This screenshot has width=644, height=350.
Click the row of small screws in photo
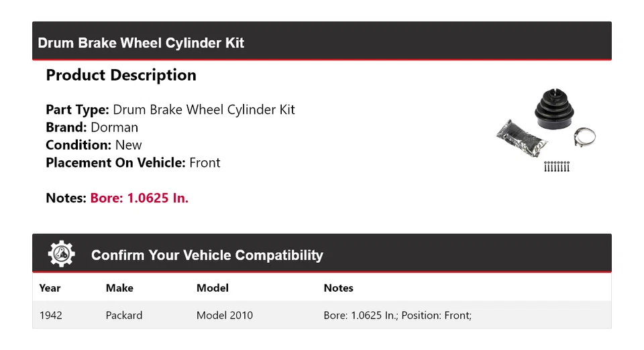click(556, 166)
